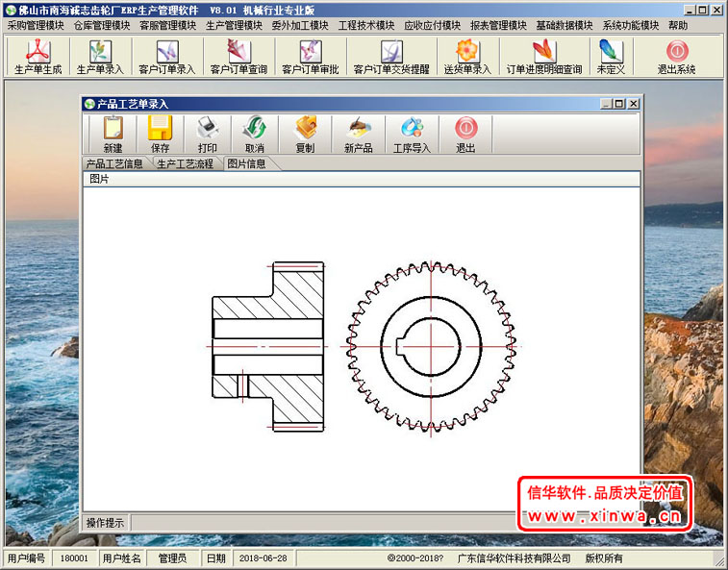Open the 应收应付模块 menu

tap(432, 25)
